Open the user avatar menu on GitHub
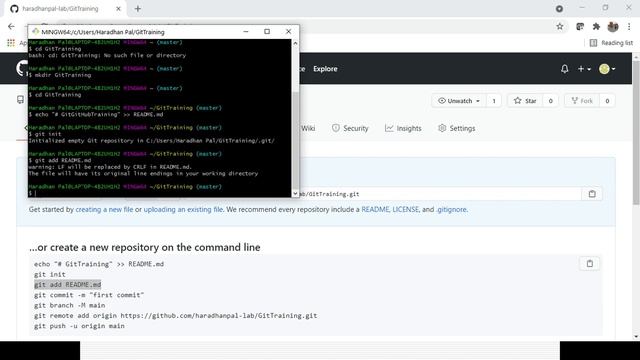640x360 pixels. (607, 69)
